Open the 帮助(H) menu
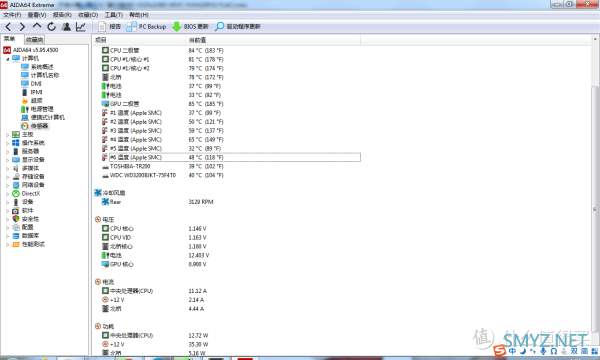The height and width of the screenshot is (360, 600). coord(139,15)
